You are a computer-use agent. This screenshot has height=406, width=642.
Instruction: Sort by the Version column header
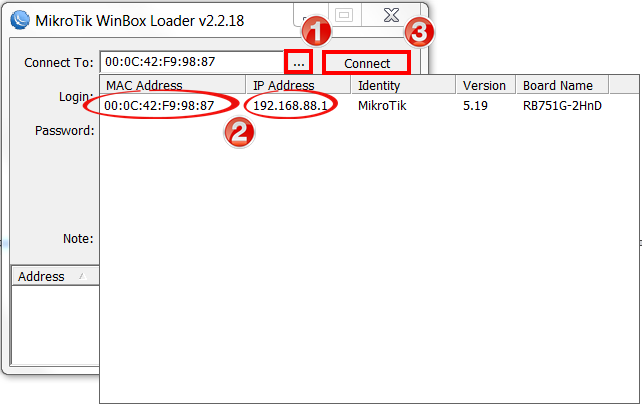(x=486, y=85)
